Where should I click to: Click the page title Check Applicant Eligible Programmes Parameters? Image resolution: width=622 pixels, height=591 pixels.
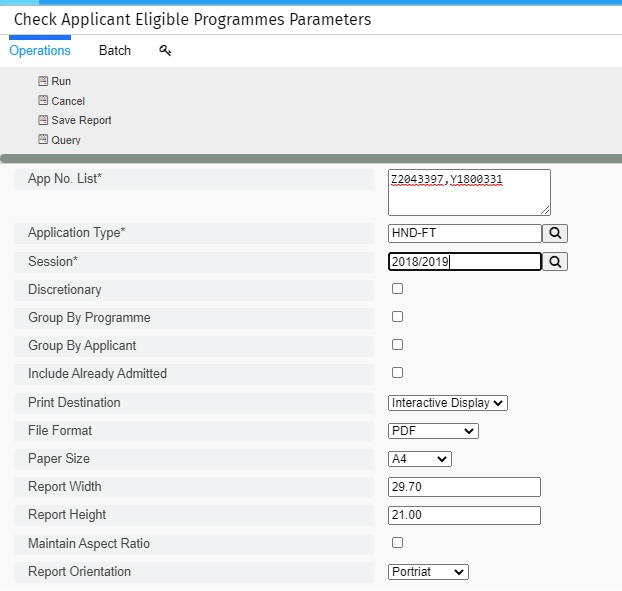coord(192,19)
